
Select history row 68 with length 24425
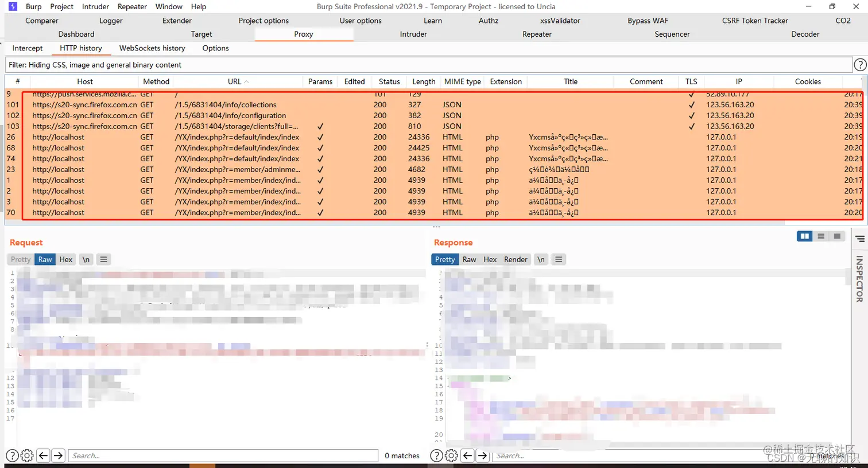point(434,148)
